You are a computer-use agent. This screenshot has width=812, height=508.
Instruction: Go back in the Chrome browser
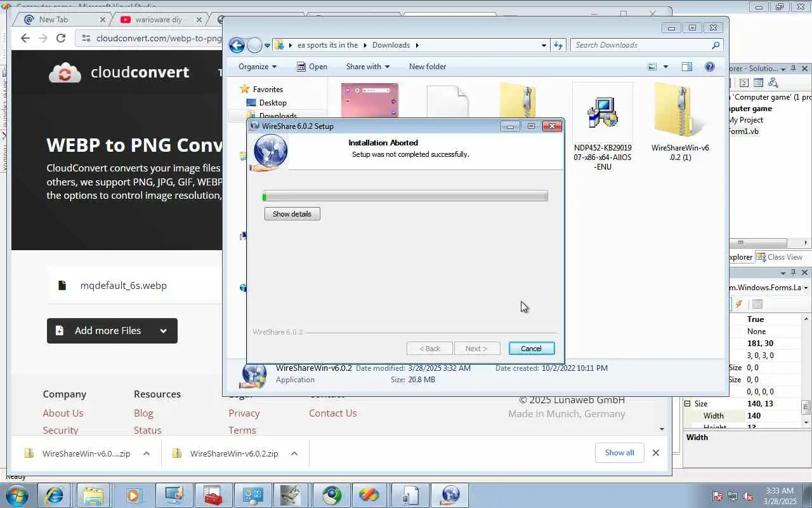click(25, 38)
